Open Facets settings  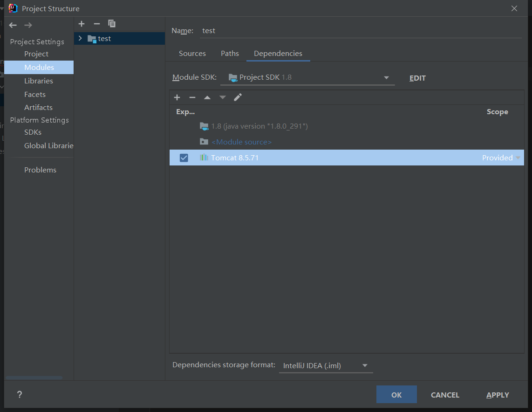(35, 94)
